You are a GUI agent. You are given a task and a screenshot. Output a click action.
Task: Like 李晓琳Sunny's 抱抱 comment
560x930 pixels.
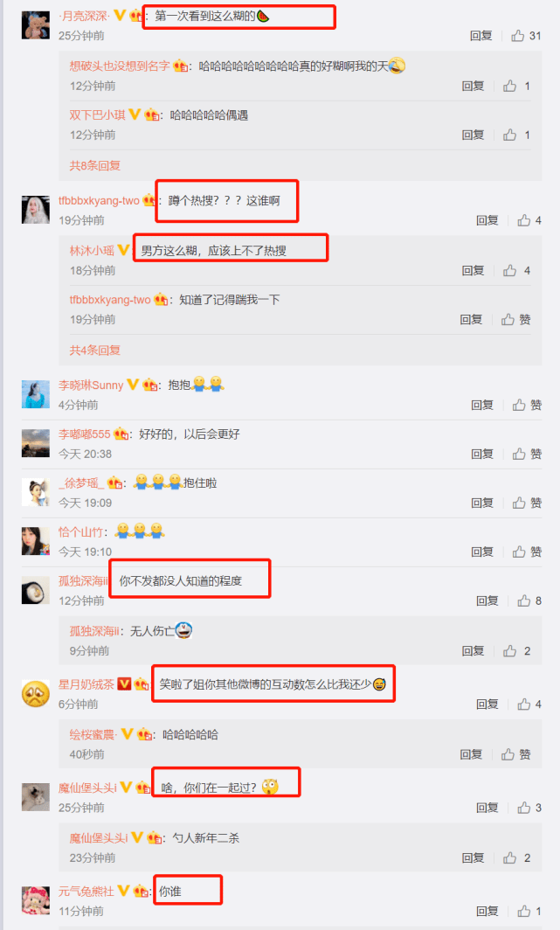(x=528, y=405)
